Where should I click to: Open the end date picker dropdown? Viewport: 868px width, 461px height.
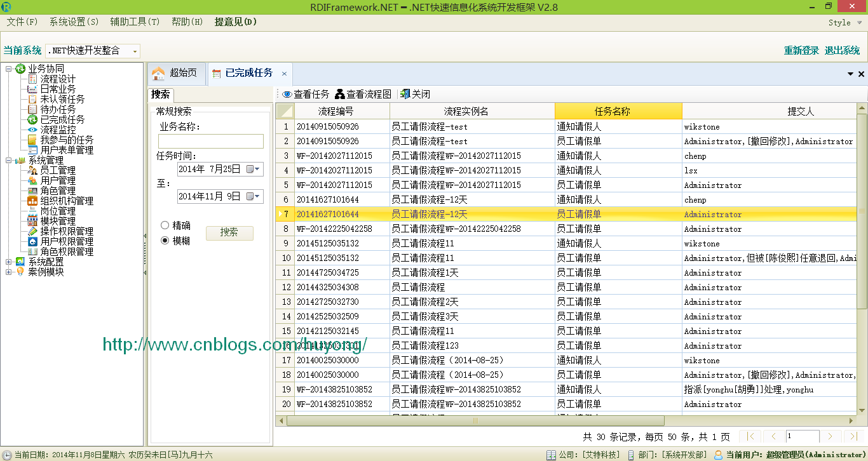click(257, 197)
